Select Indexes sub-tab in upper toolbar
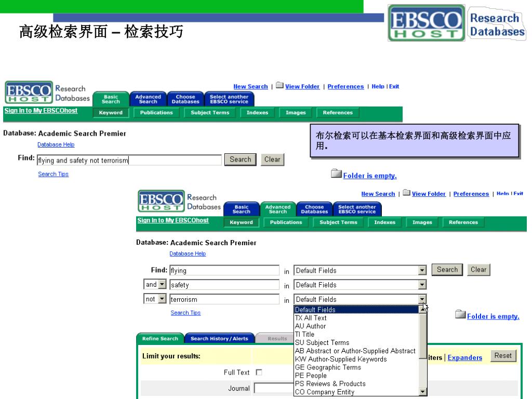This screenshot has height=399, width=532. point(257,113)
